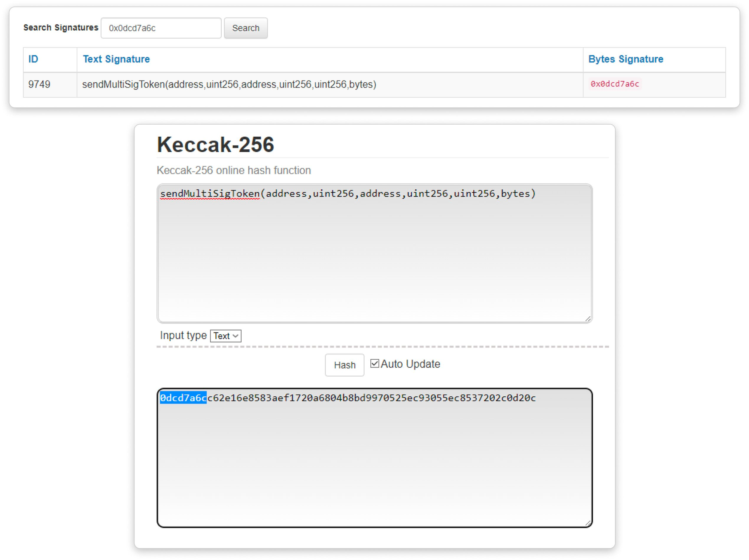Screen dimensions: 749x560
Task: Click the Text Signature column header
Action: (x=116, y=59)
